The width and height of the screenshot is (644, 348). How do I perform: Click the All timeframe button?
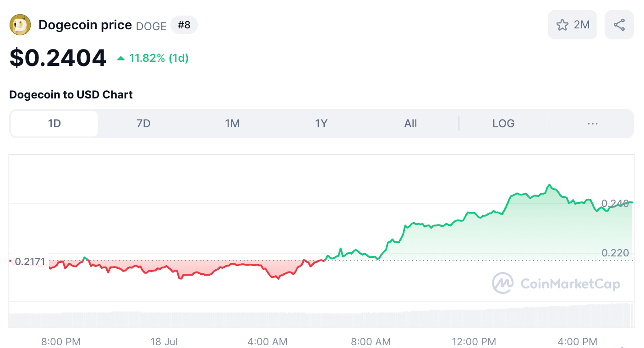pos(410,123)
